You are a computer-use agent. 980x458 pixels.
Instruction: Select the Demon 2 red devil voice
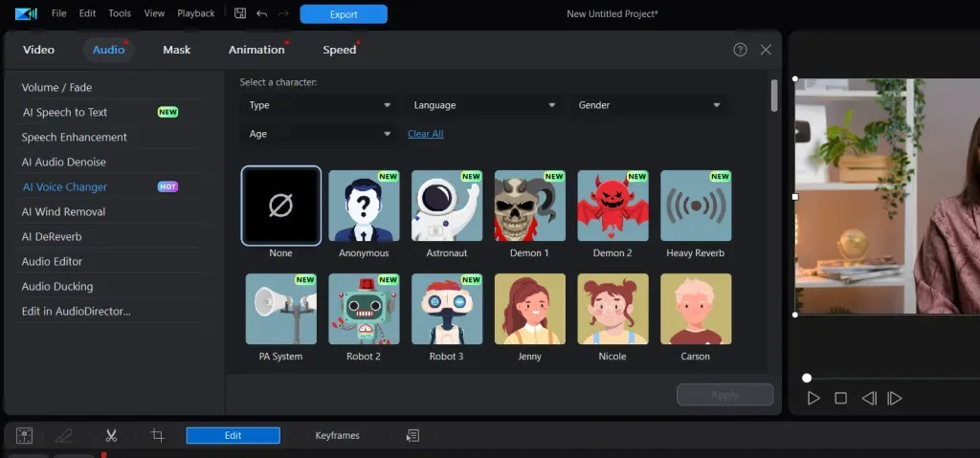coord(613,206)
